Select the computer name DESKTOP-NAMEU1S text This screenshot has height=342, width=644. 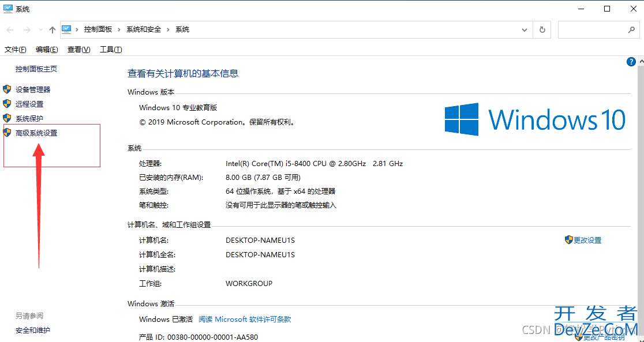[260, 240]
